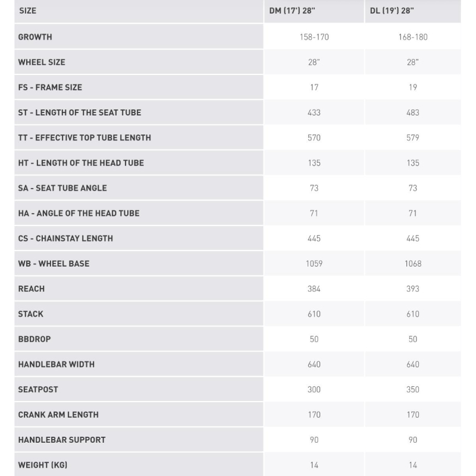The width and height of the screenshot is (476, 476).
Task: Select the WHEEL SIZE row label
Action: pos(42,62)
